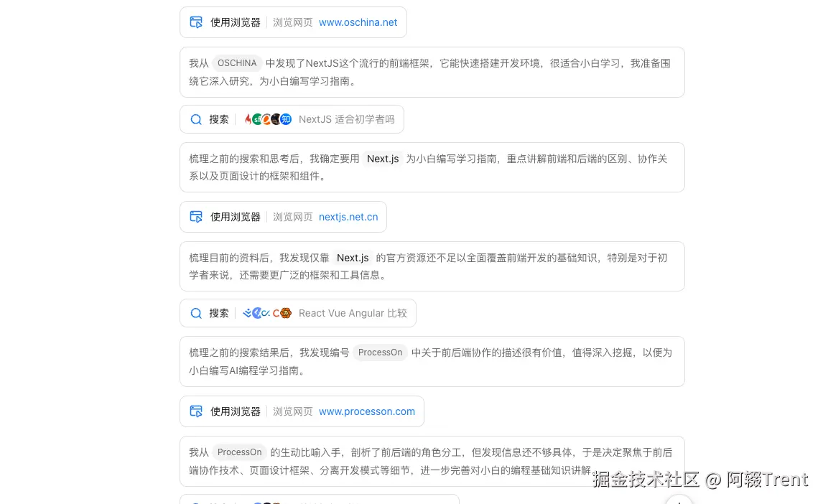Click the Next.js tag after 我发现仅靠
823x504 pixels.
pyautogui.click(x=353, y=258)
